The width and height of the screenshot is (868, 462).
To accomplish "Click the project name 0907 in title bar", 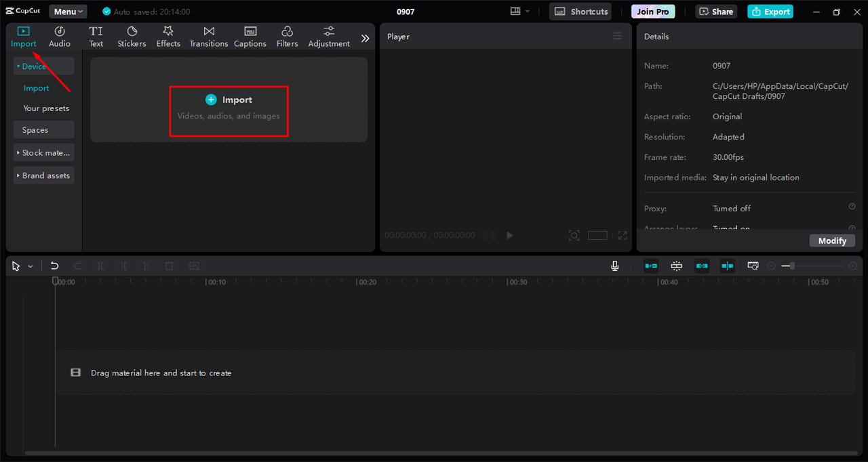I will click(x=406, y=12).
